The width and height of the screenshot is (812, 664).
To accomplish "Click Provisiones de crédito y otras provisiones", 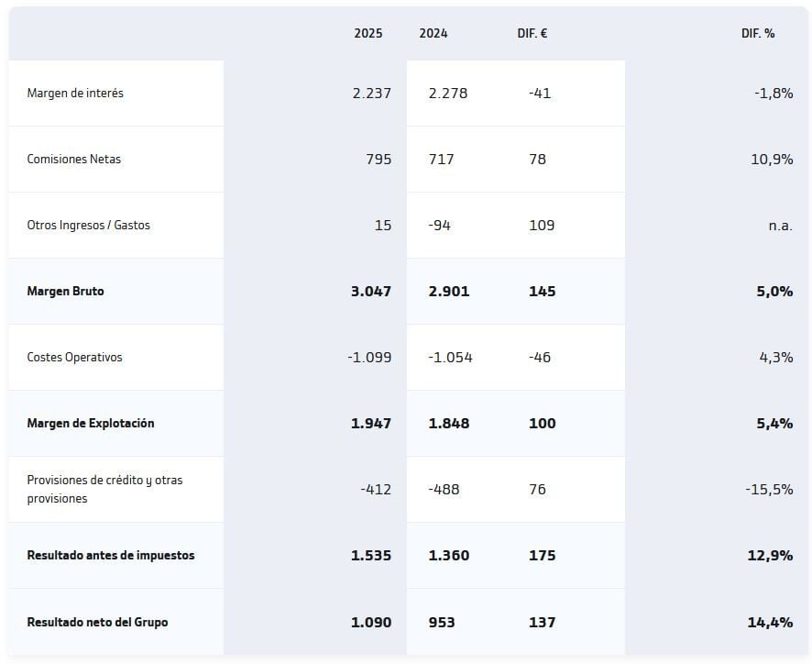I will point(104,489).
